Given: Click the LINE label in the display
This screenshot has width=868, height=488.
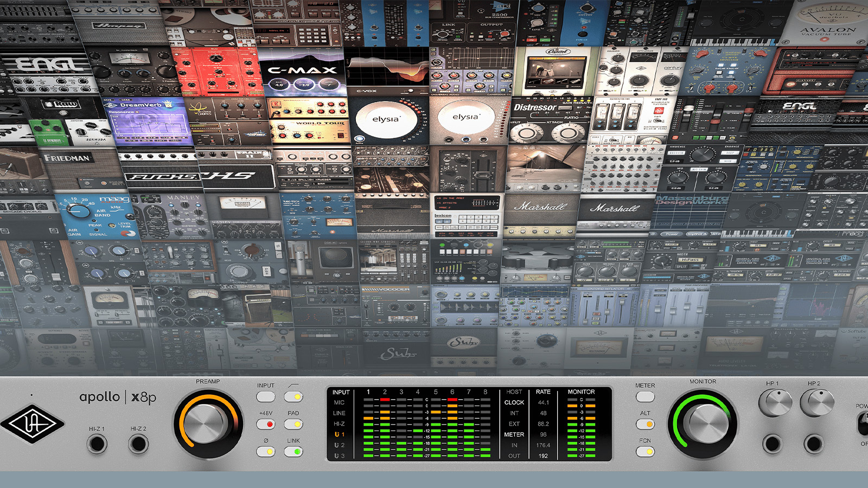Looking at the screenshot, I should (x=339, y=413).
